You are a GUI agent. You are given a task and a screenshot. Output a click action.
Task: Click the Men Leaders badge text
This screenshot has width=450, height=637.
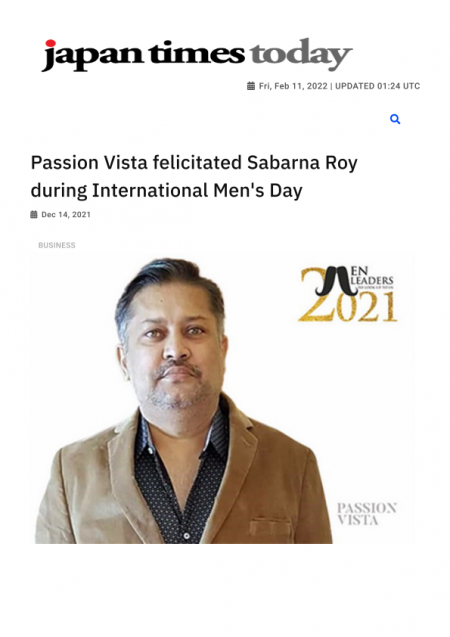pos(371,277)
